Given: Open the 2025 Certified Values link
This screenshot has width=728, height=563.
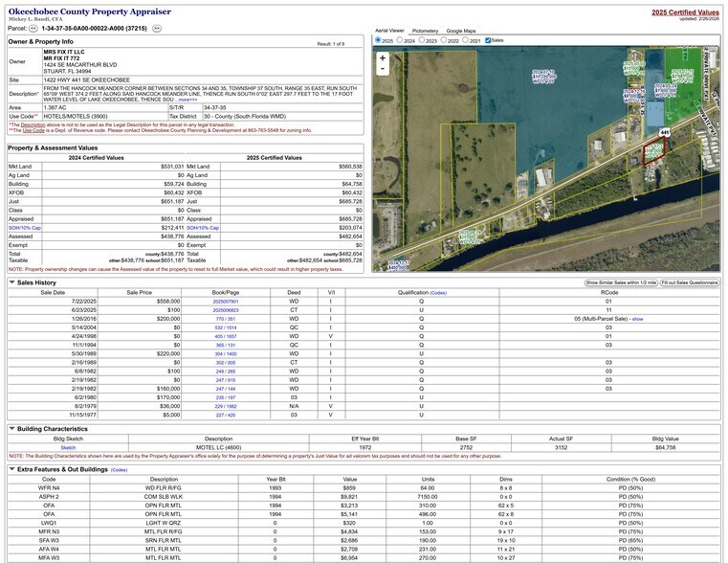Looking at the screenshot, I should click(x=685, y=12).
